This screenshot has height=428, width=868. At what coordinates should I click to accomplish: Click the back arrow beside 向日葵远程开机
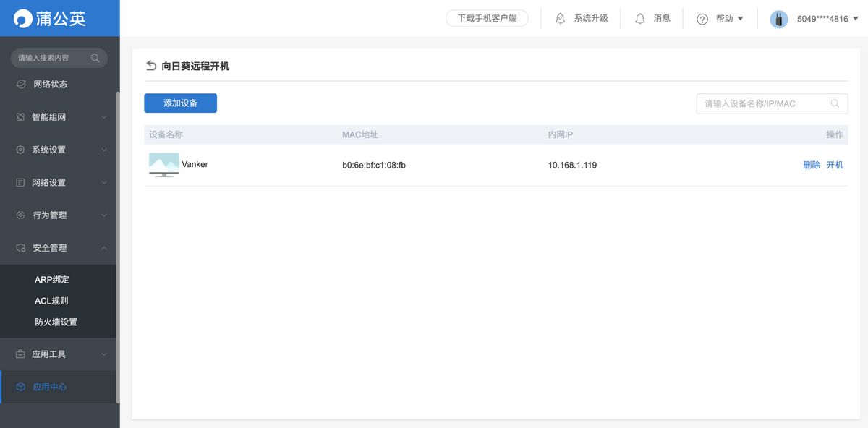[151, 66]
